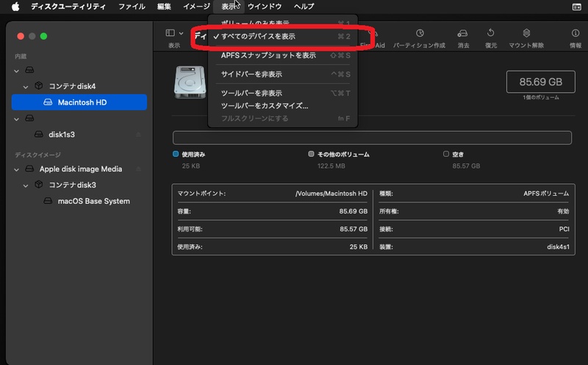588x365 pixels.
Task: Click the disk4s1 device value
Action: [x=558, y=247]
